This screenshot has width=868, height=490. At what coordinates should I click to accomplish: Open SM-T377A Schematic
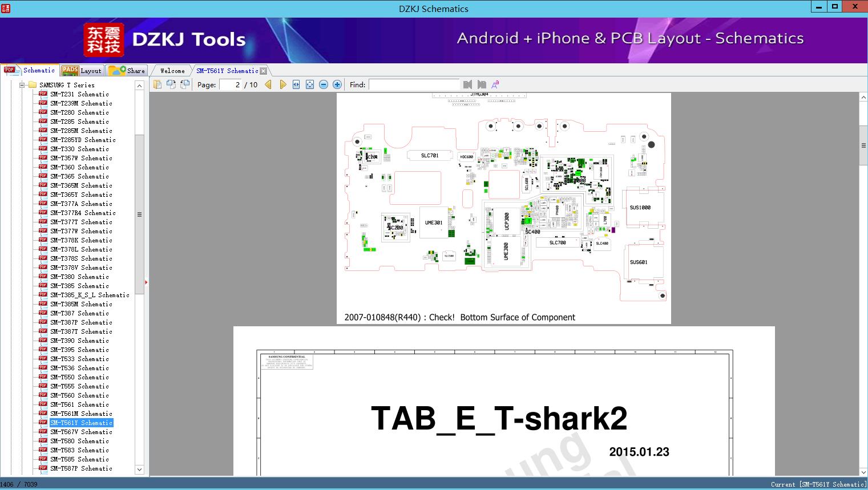coord(81,204)
